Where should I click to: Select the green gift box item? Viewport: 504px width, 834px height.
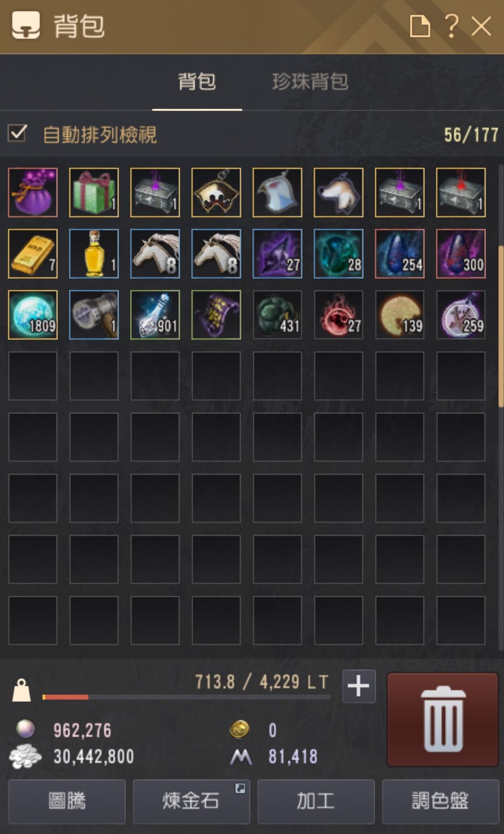click(x=94, y=193)
